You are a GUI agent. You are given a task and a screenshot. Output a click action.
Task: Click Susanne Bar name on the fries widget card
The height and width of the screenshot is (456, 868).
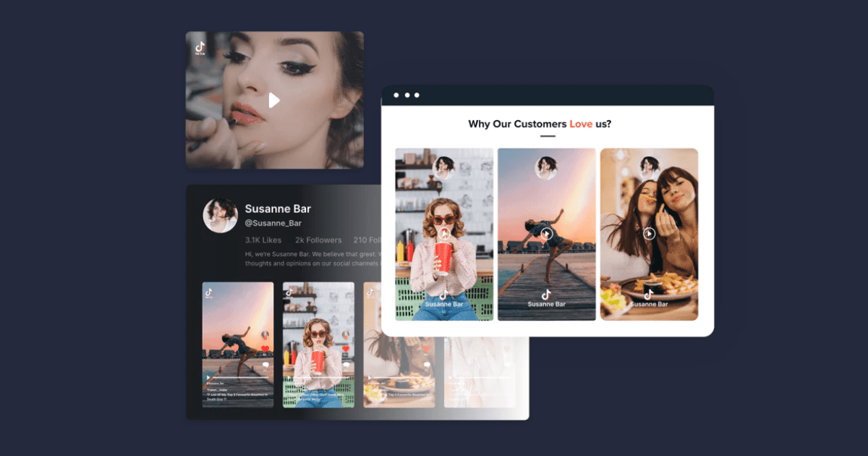point(649,305)
